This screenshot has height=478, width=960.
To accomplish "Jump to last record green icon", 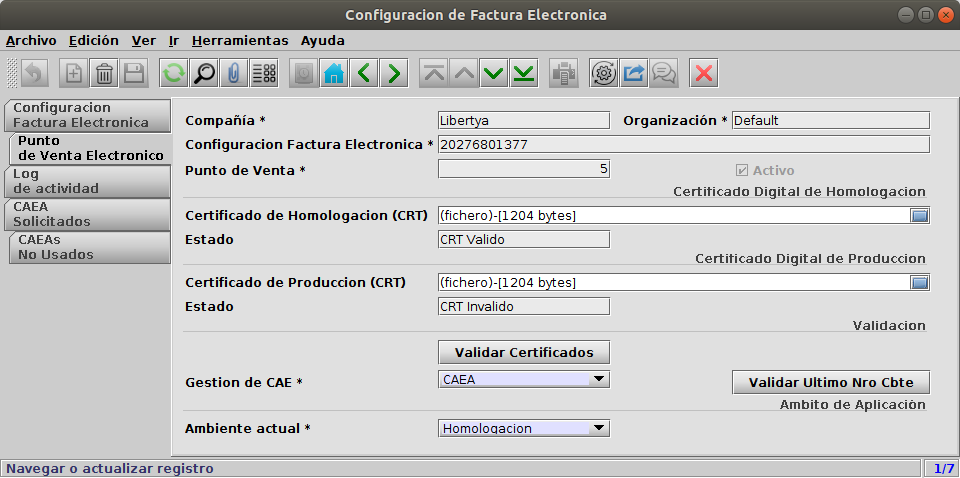I will coord(524,74).
